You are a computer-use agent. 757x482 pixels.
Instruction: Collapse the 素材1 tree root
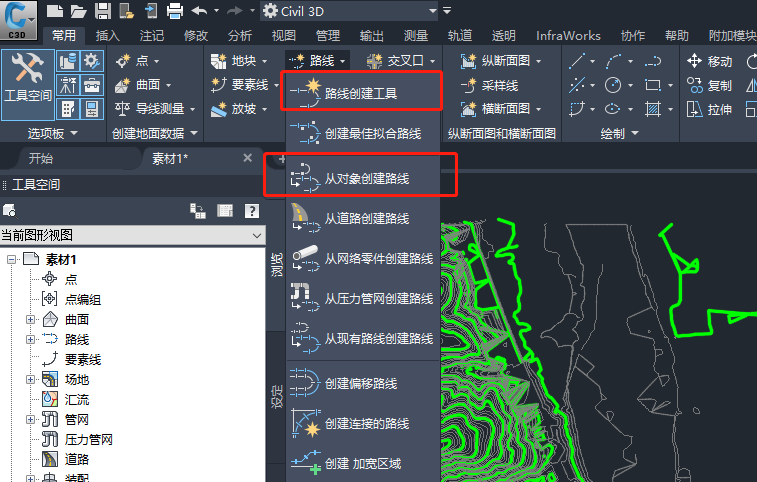(x=11, y=260)
